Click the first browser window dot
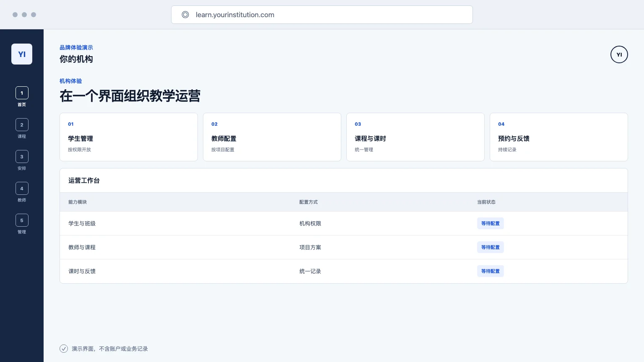Viewport: 644px width, 362px height. (15, 15)
